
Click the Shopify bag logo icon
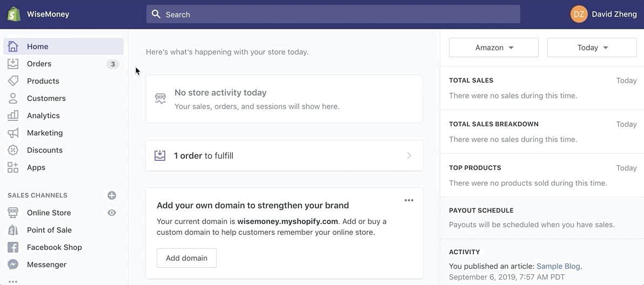pos(14,15)
